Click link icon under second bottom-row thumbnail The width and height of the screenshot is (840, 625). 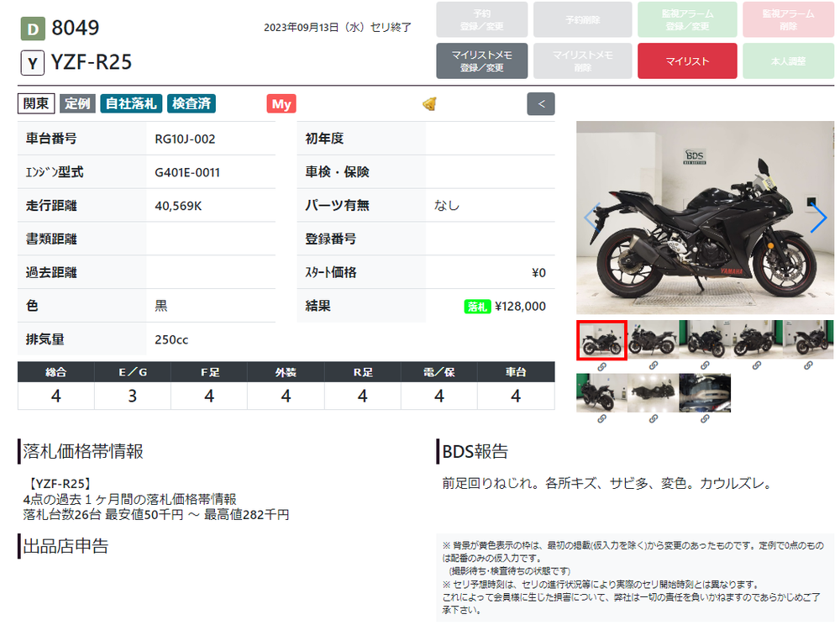(653, 419)
